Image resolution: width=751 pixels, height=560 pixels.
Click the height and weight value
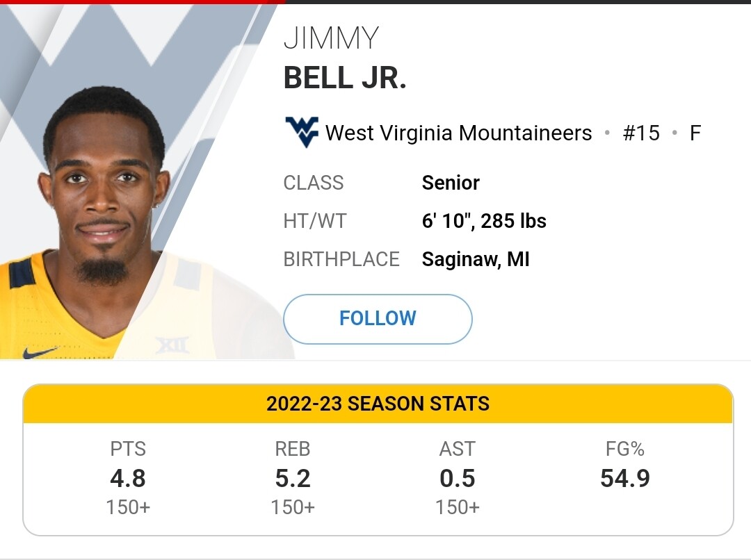click(484, 221)
